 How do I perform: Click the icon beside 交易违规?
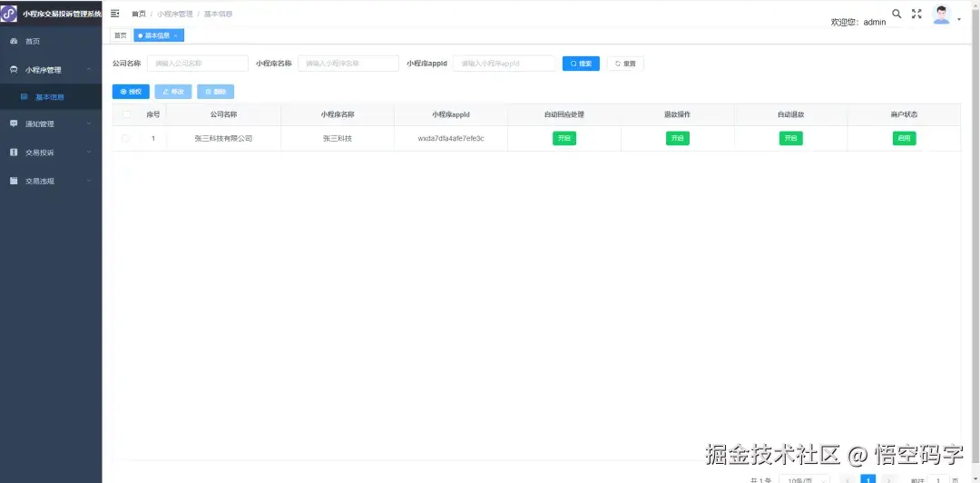pos(14,181)
